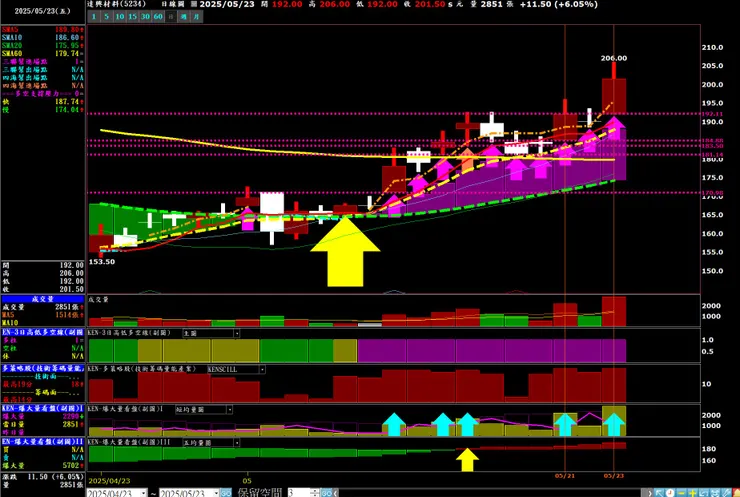Click GO button next to 保留空間 value
Viewport: 740px width, 497px height.
point(326,493)
